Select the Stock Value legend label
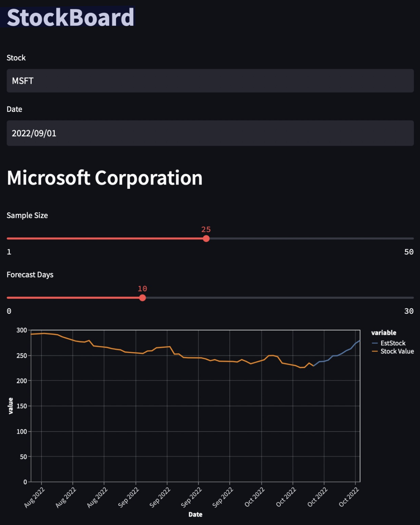The image size is (420, 525). (x=397, y=352)
